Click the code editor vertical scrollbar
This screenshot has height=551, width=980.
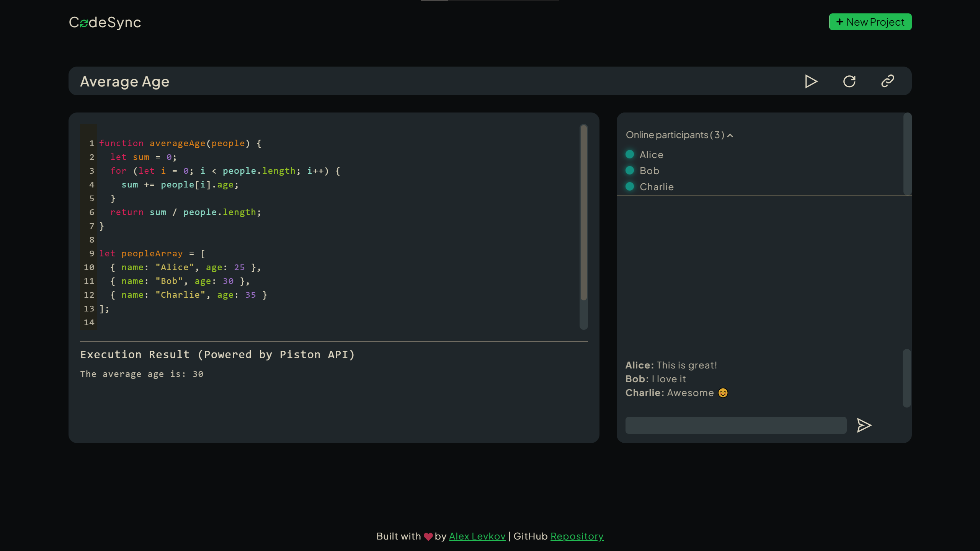tap(583, 213)
